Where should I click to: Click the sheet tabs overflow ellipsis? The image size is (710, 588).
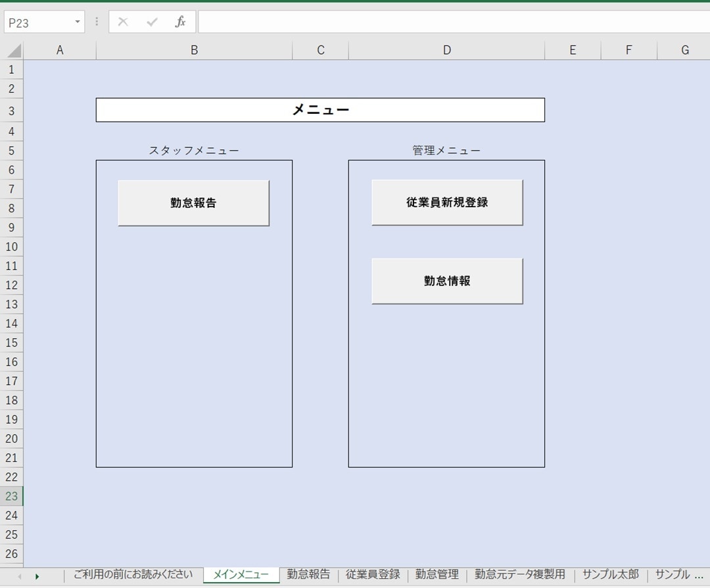pyautogui.click(x=699, y=576)
